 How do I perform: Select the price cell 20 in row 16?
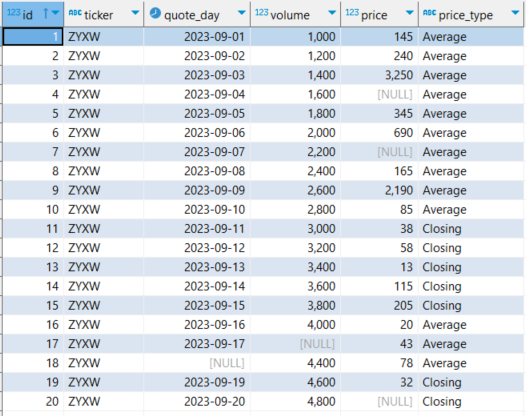[379, 325]
